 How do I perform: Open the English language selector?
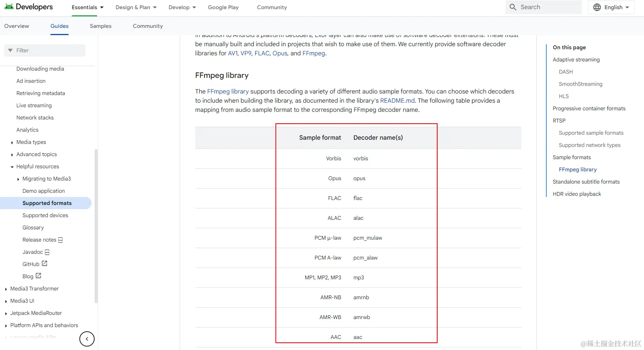pyautogui.click(x=611, y=7)
